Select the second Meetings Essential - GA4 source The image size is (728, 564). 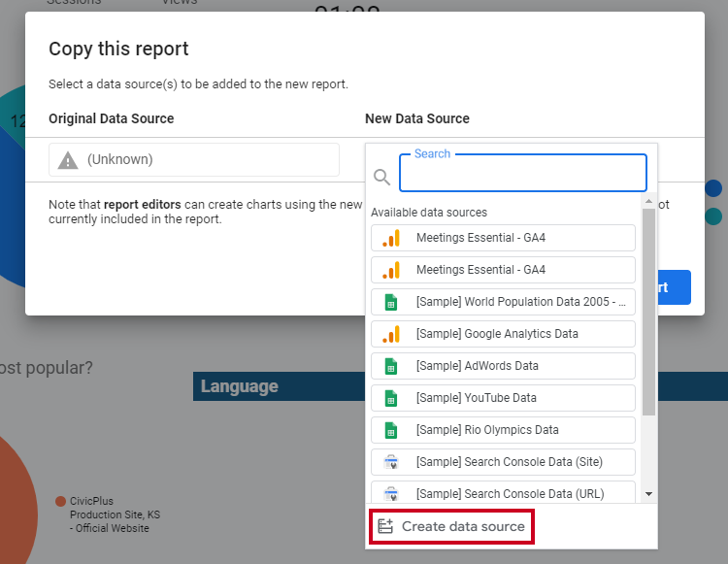[x=503, y=270]
